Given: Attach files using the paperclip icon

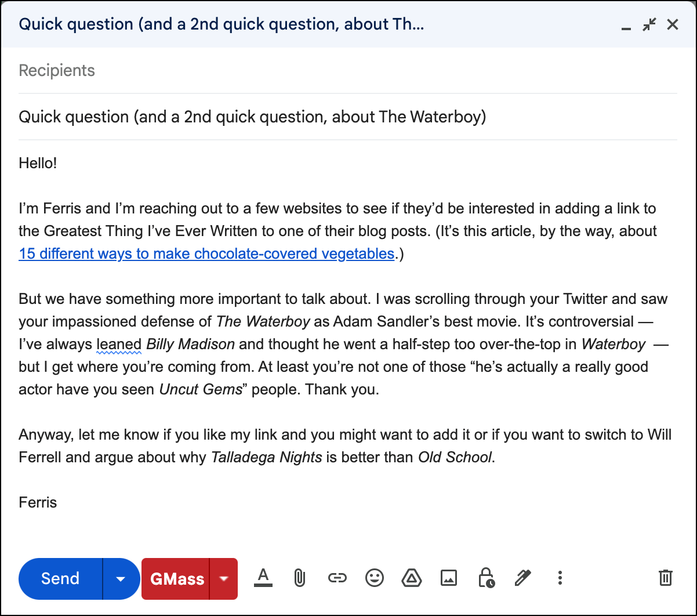Looking at the screenshot, I should pyautogui.click(x=299, y=578).
